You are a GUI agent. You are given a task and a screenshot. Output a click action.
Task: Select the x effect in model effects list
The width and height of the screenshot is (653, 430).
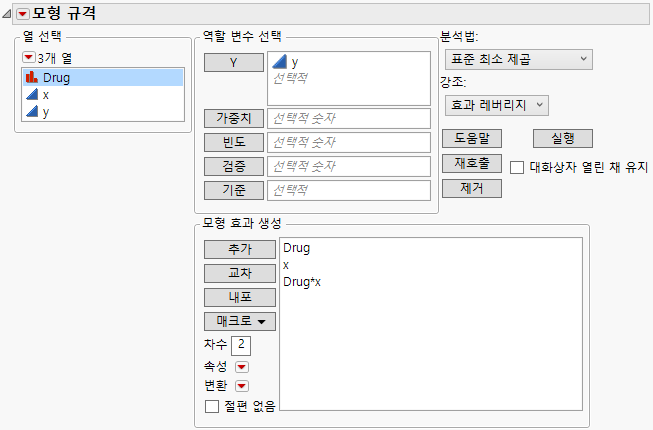[286, 265]
